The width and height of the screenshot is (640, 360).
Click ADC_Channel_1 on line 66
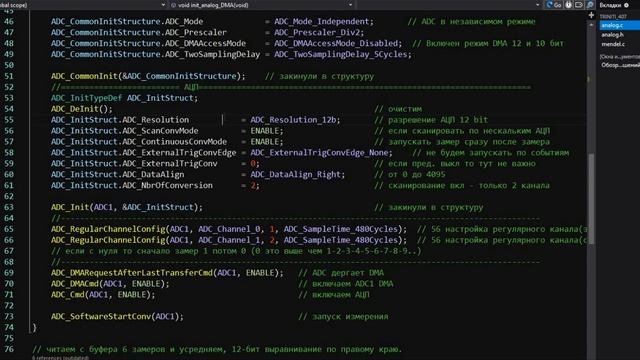(x=229, y=240)
